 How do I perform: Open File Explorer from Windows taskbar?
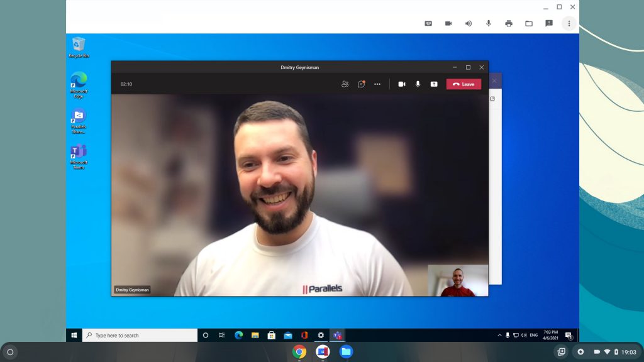point(255,336)
